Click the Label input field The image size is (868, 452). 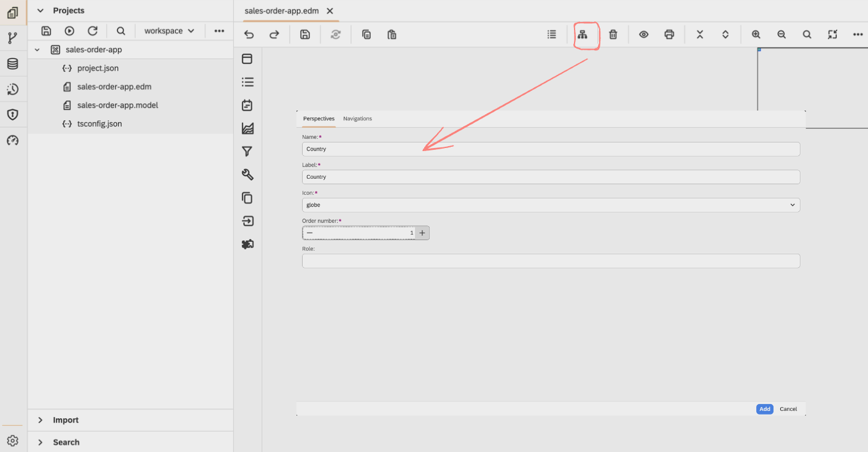(x=551, y=177)
